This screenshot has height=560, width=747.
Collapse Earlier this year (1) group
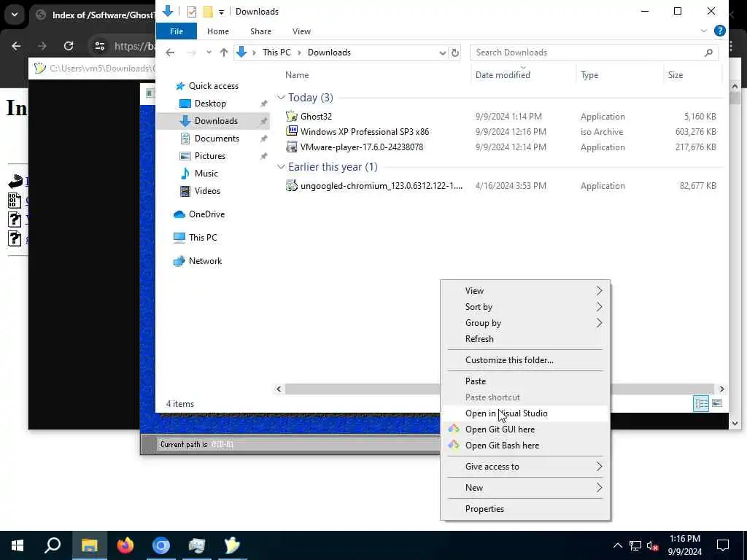(x=281, y=167)
